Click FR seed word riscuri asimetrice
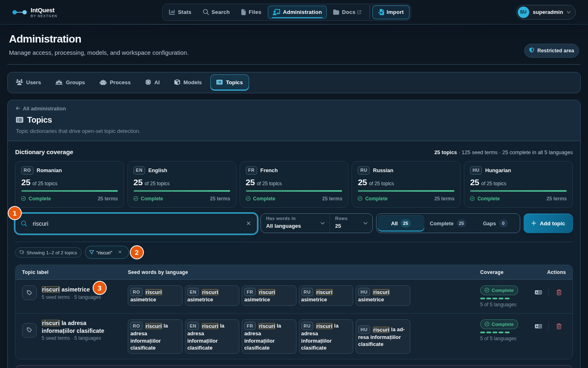Screen dimensions: 588x368 point(269,296)
